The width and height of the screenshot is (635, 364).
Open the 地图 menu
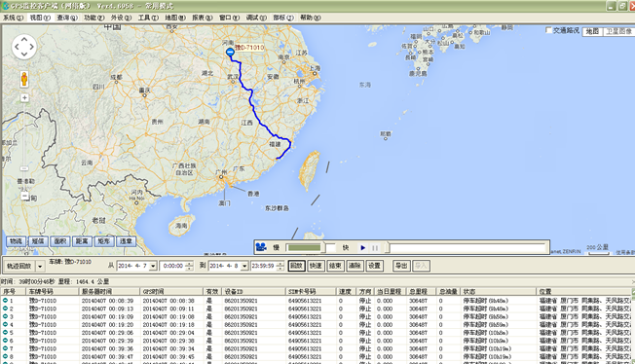[x=175, y=18]
